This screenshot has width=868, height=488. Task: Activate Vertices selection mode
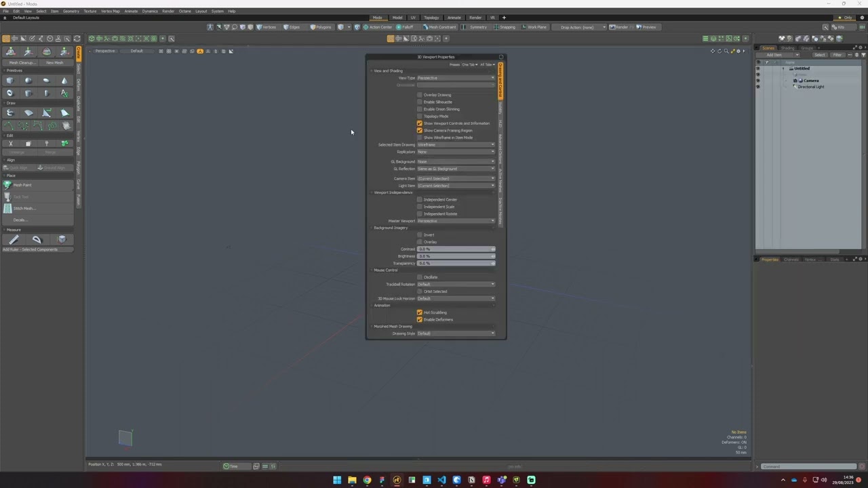(267, 27)
